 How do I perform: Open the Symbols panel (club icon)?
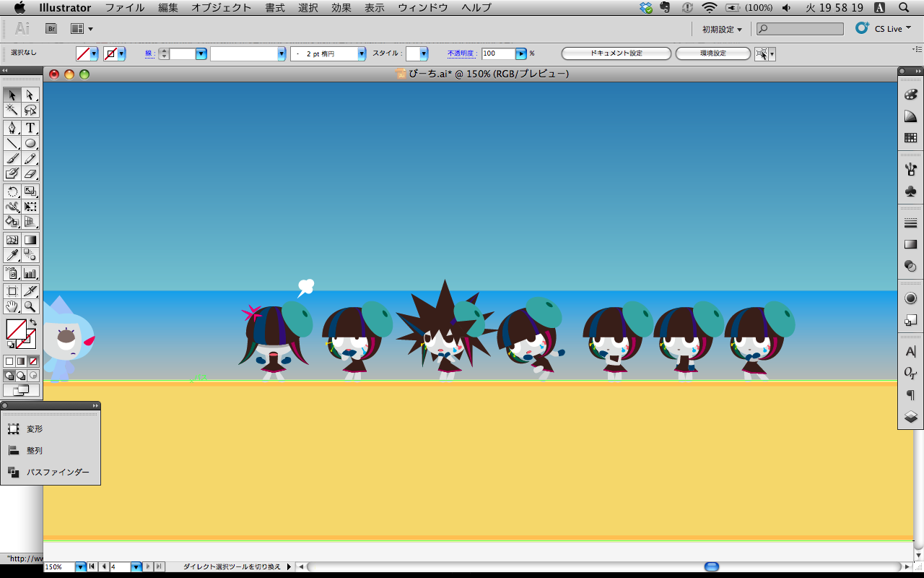tap(910, 191)
